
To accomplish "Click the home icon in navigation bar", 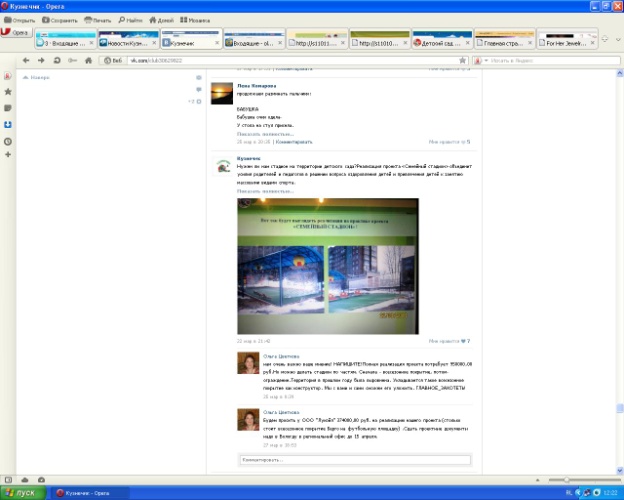I will pos(88,60).
